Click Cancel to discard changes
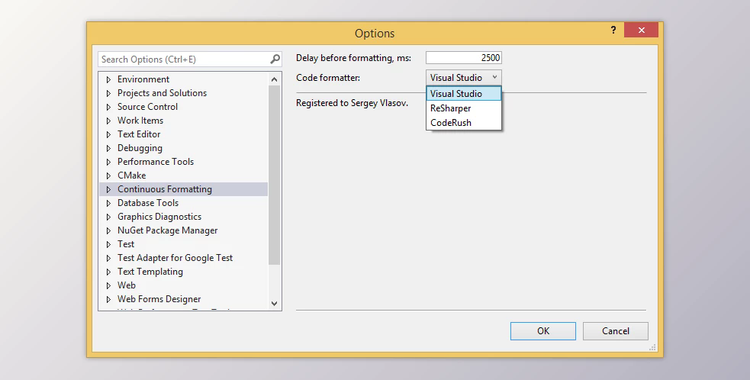Image resolution: width=750 pixels, height=380 pixels. coord(616,331)
